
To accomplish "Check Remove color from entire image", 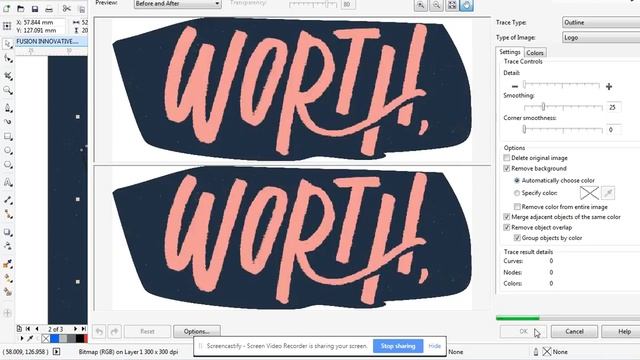I will click(517, 207).
